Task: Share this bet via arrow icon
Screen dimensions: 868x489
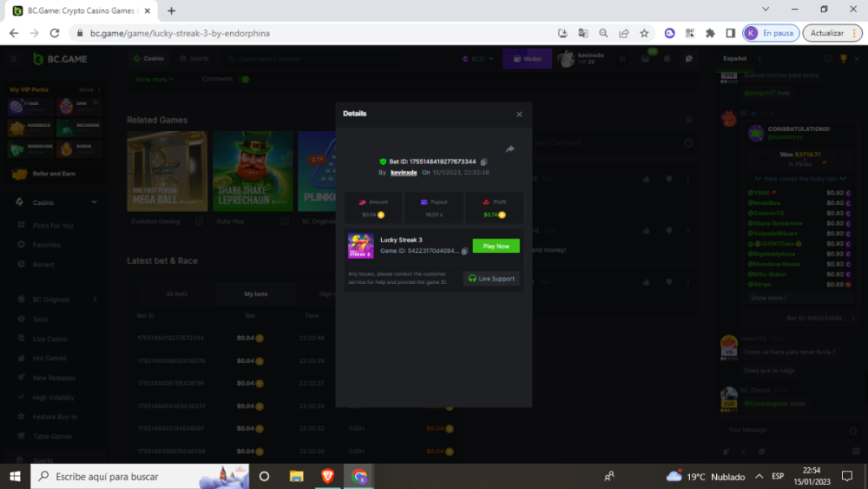Action: click(510, 149)
